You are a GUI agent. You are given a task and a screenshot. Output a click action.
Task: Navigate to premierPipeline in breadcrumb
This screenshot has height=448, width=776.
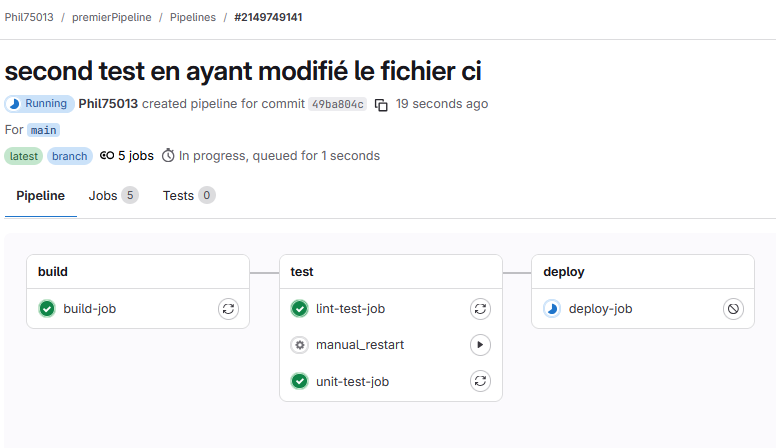tap(112, 18)
